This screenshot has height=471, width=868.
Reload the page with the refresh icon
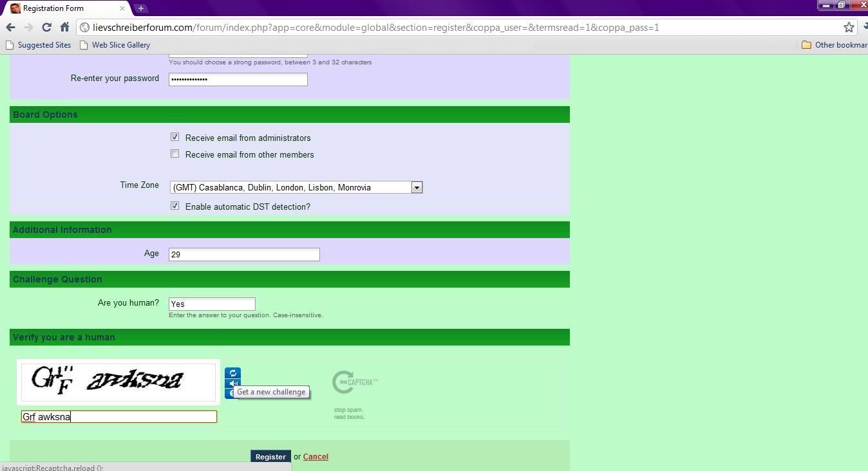pos(46,27)
